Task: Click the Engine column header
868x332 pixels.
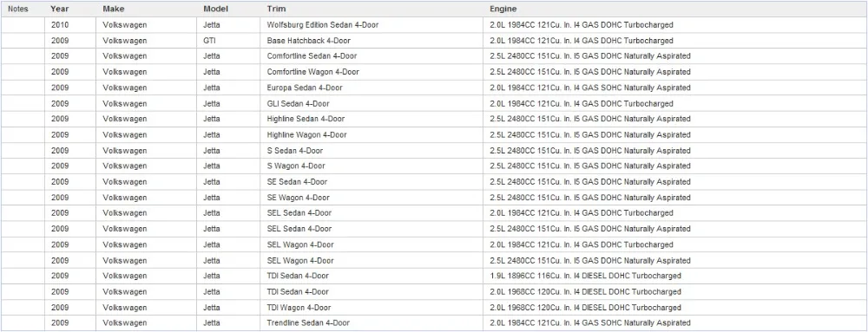Action: [x=503, y=9]
